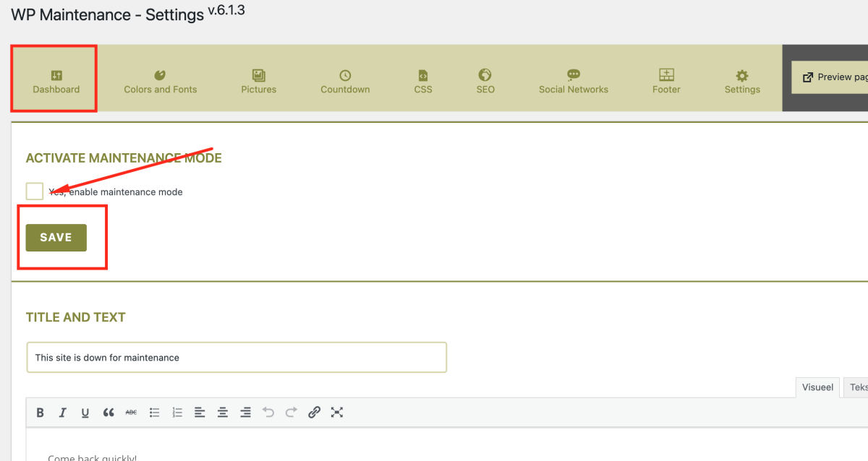Create a bulleted list
Image resolution: width=868 pixels, height=461 pixels.
tap(154, 413)
